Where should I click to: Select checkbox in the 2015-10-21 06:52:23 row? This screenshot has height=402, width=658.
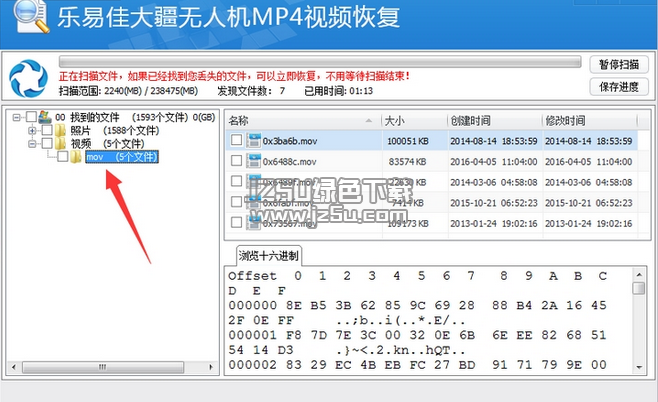(237, 202)
